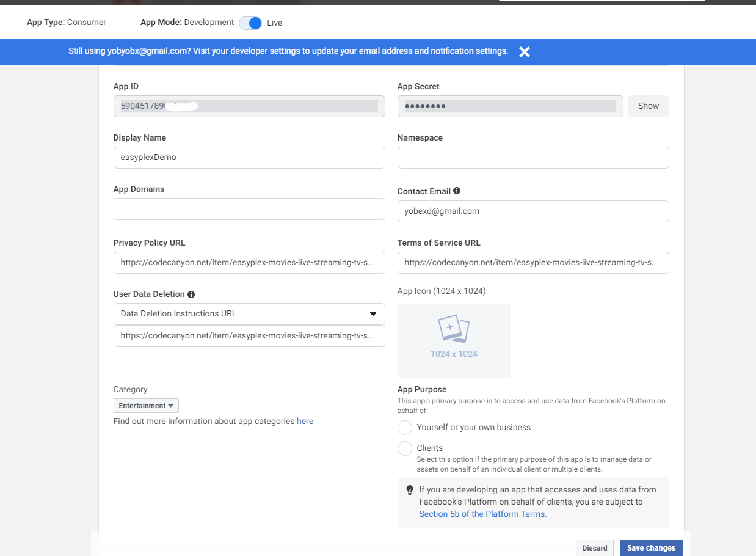Viewport: 756px width, 556px height.
Task: Edit the Privacy Policy URL field
Action: point(249,263)
